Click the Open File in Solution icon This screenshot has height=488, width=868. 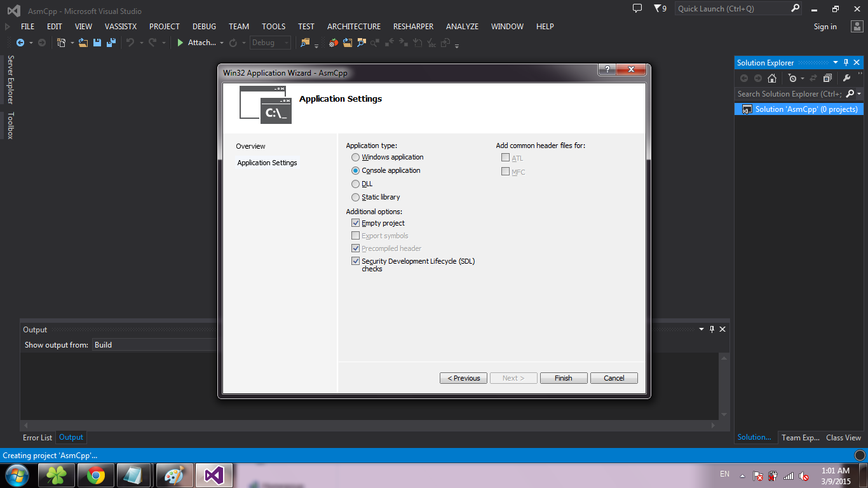(x=348, y=43)
